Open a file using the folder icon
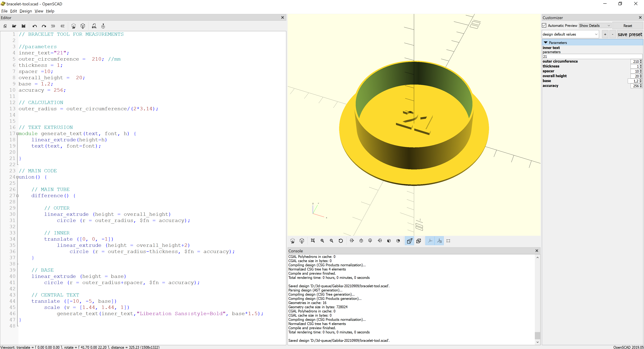Screen dimensions: 644x349 14,26
